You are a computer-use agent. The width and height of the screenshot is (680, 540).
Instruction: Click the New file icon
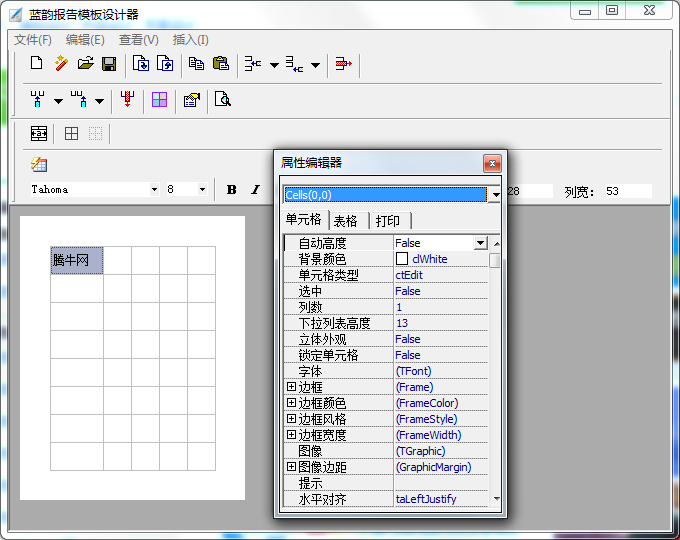point(37,64)
